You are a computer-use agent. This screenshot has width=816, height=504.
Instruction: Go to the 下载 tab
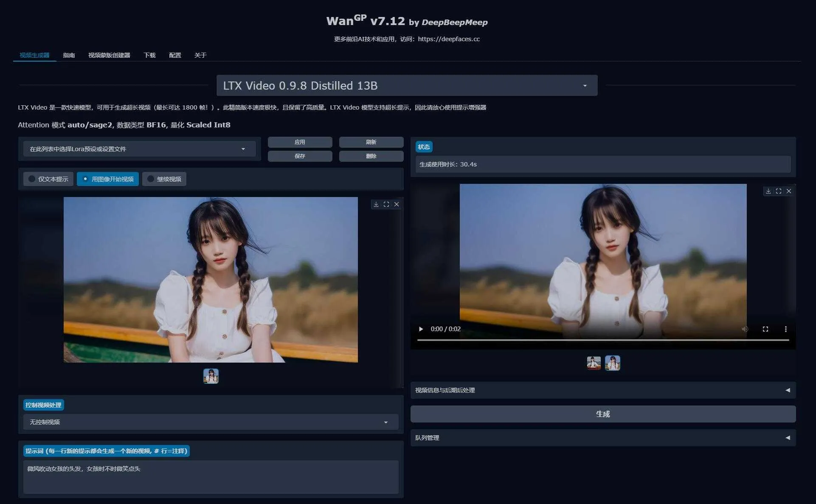(x=149, y=55)
